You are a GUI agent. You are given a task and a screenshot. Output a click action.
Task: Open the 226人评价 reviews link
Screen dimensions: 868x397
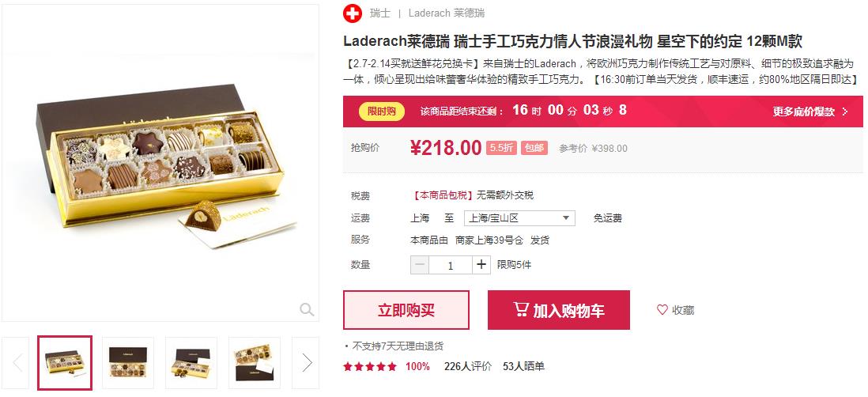pos(468,366)
